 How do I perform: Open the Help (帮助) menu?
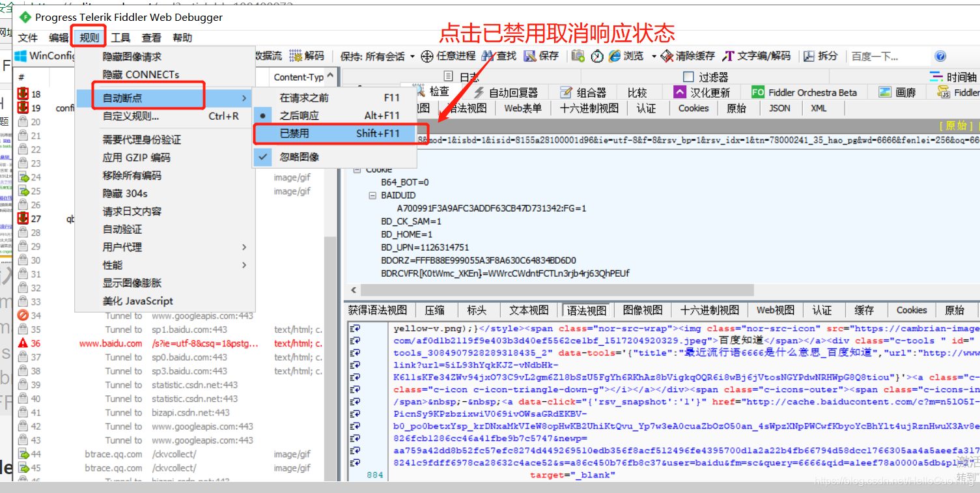pos(182,37)
